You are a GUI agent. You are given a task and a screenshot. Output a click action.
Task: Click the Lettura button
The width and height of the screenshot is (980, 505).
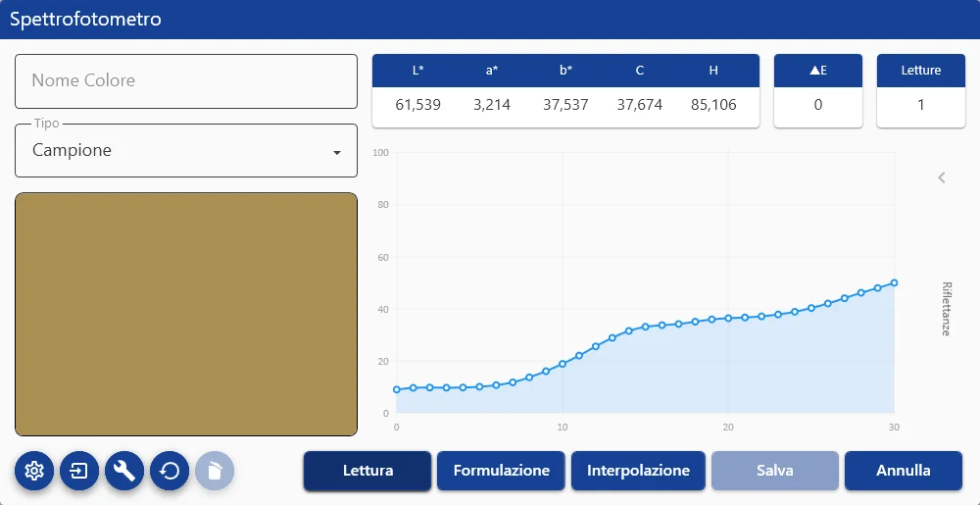point(367,471)
